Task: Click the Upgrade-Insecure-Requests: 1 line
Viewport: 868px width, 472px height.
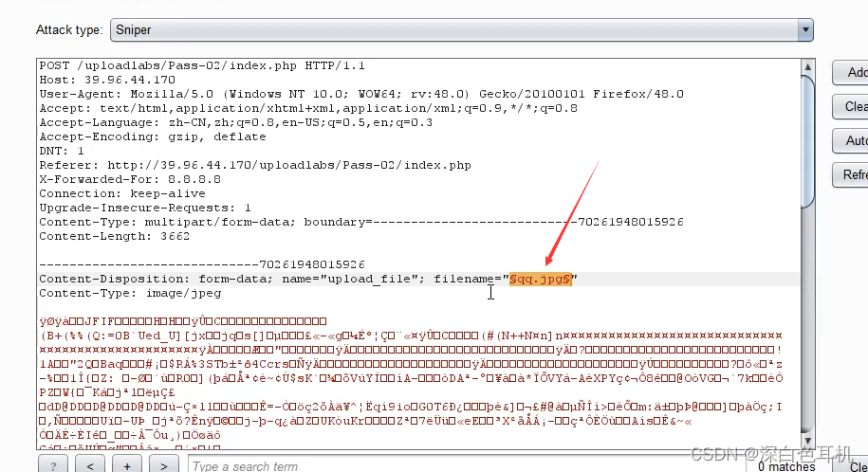Action: (x=145, y=209)
